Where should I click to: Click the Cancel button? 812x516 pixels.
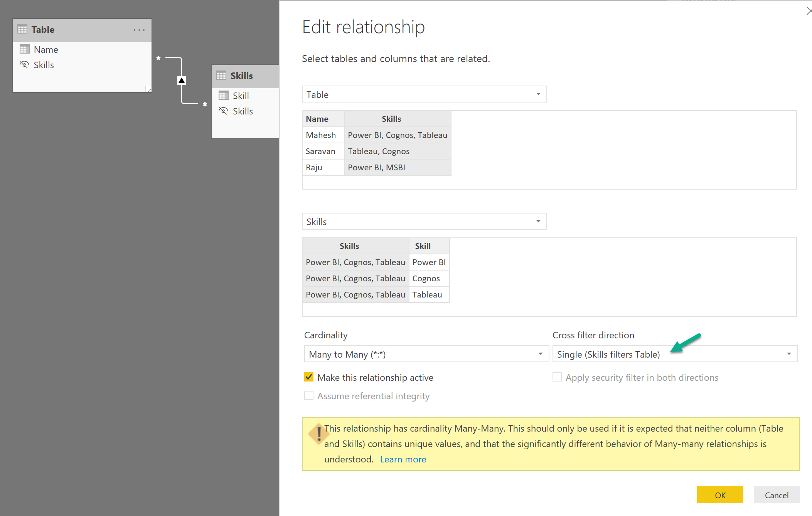point(777,495)
